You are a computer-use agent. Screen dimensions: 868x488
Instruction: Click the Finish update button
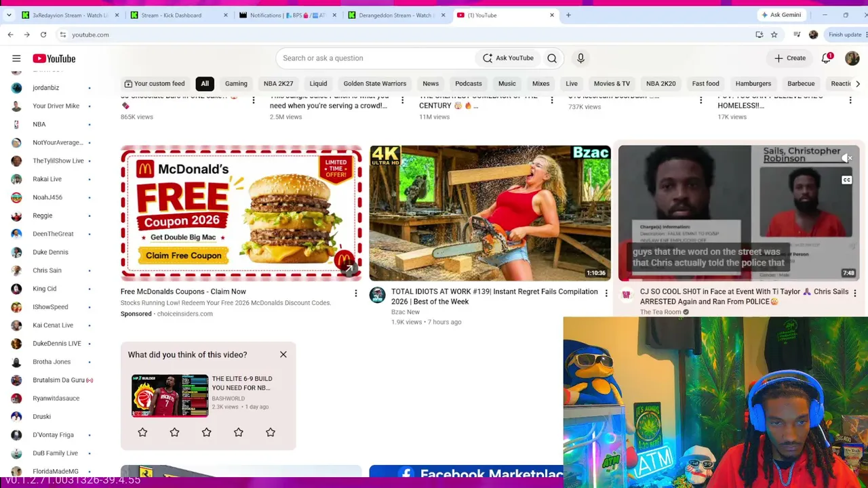(844, 35)
